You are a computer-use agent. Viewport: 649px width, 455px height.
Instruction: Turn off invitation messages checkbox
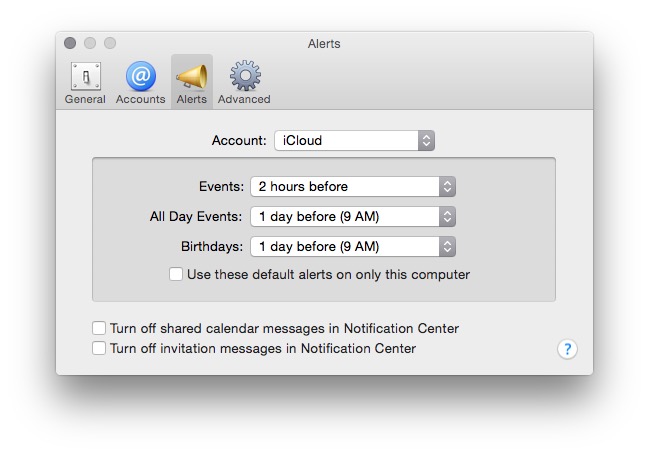coord(99,348)
